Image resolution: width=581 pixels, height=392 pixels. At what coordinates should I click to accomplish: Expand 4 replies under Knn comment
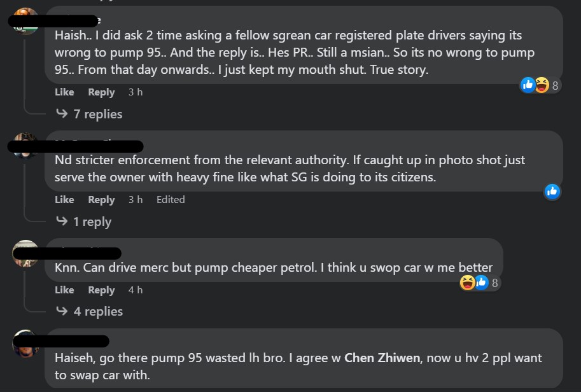(98, 311)
